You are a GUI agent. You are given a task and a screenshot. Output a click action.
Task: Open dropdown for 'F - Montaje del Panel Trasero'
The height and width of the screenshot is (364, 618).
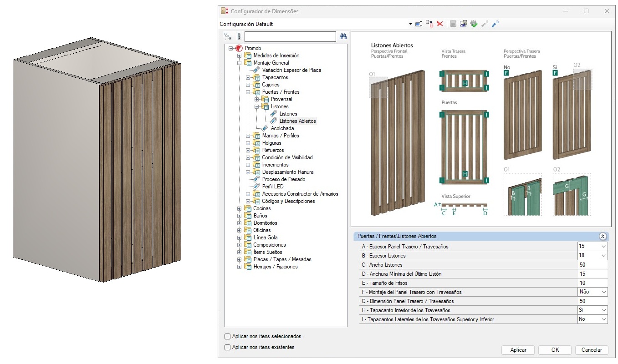pyautogui.click(x=603, y=292)
